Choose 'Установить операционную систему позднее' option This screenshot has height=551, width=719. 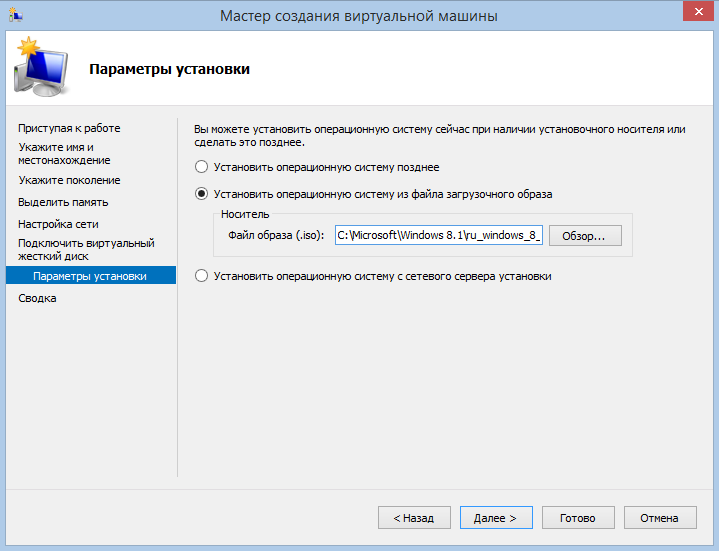pos(202,168)
